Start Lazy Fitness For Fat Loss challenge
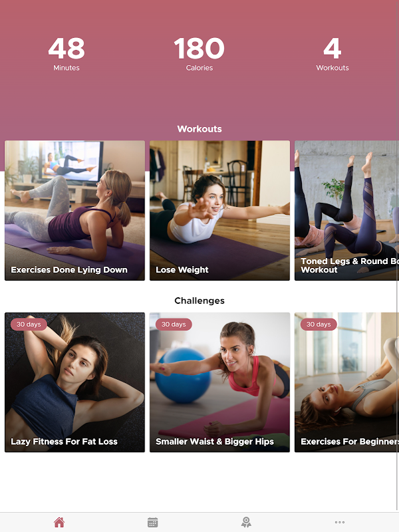Image resolution: width=399 pixels, height=532 pixels. coord(74,382)
